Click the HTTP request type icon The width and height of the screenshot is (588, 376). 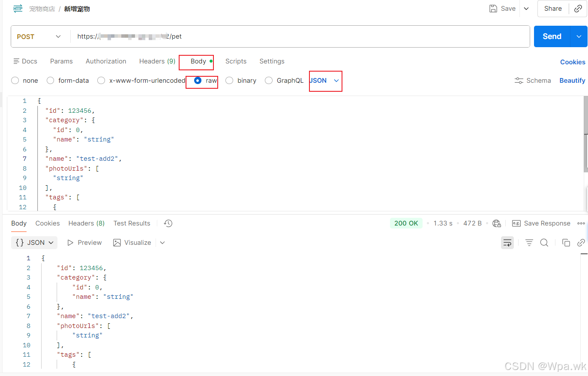(18, 9)
